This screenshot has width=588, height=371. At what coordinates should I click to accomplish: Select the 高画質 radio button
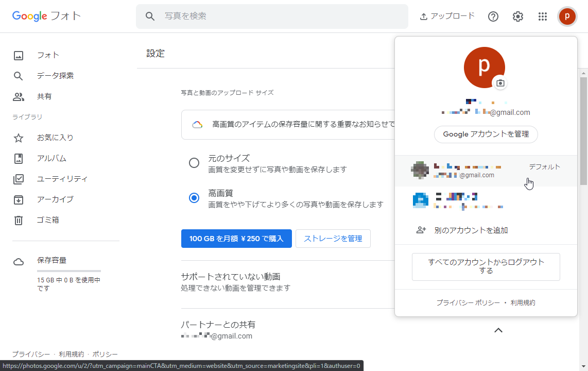pos(194,197)
